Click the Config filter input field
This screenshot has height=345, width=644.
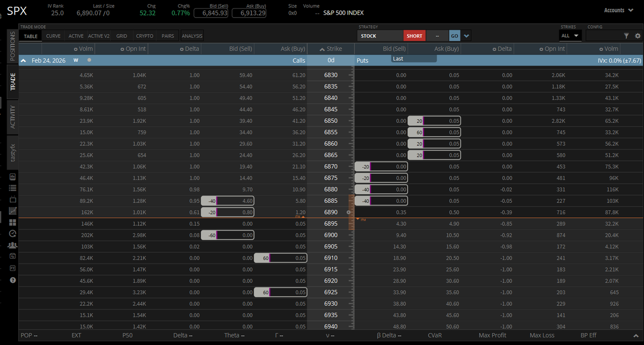[604, 36]
